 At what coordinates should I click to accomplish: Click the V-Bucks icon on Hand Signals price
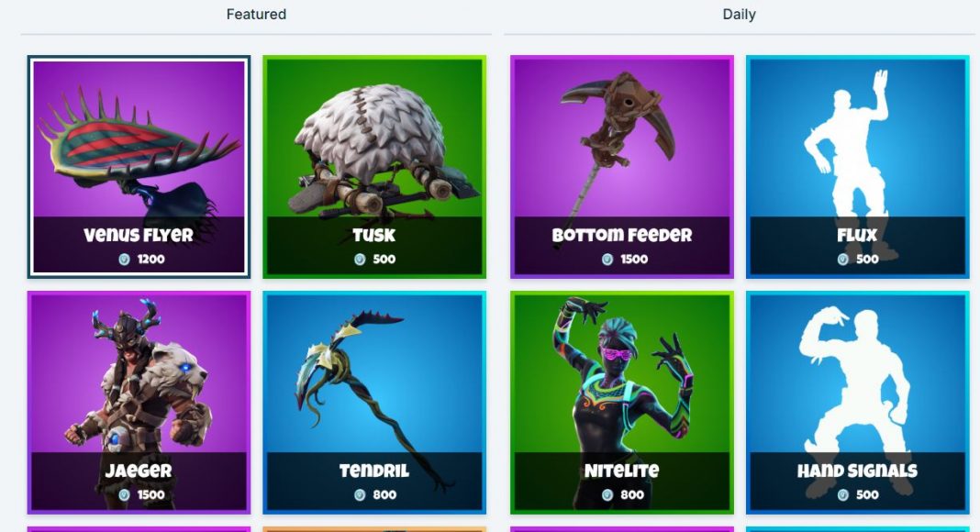click(x=842, y=495)
